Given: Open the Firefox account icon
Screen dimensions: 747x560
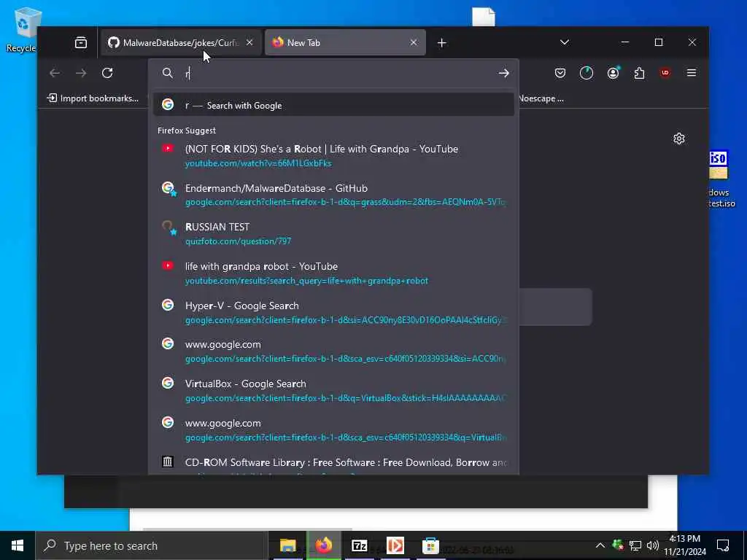Looking at the screenshot, I should pyautogui.click(x=613, y=73).
